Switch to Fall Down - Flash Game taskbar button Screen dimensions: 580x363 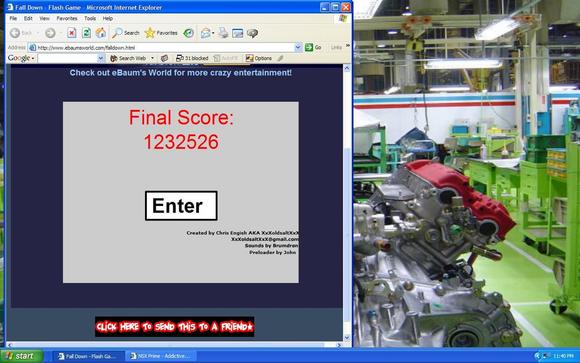(x=88, y=356)
